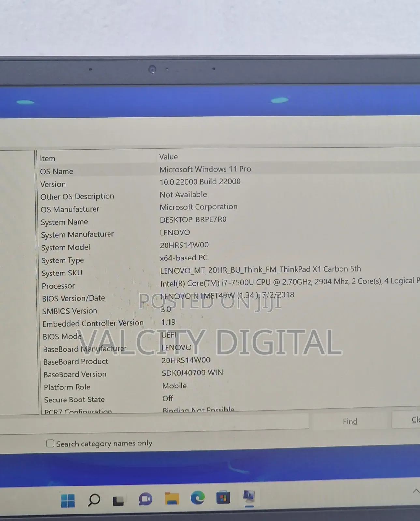Viewport: 420px width, 521px height.
Task: Click ThinkPad X1 Carbon 5th SKU value
Action: click(x=260, y=270)
